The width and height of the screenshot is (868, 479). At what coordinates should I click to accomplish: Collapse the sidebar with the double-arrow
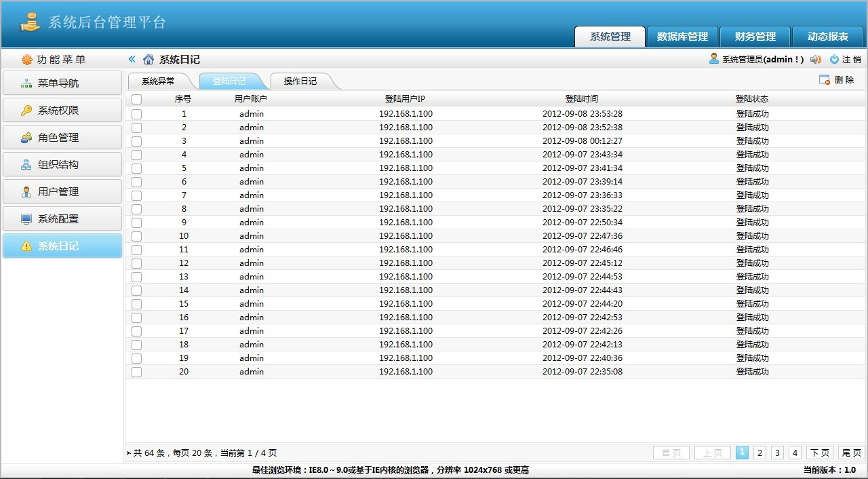click(131, 59)
